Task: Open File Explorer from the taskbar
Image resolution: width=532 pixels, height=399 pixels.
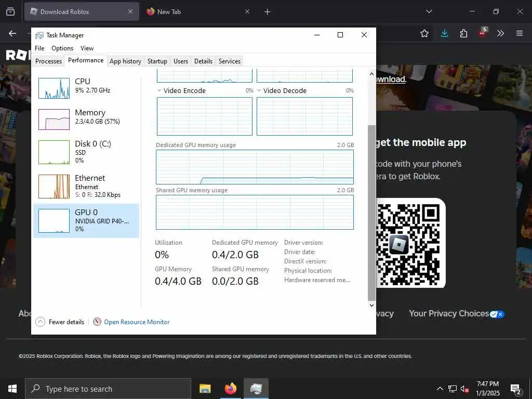Action: [205, 389]
